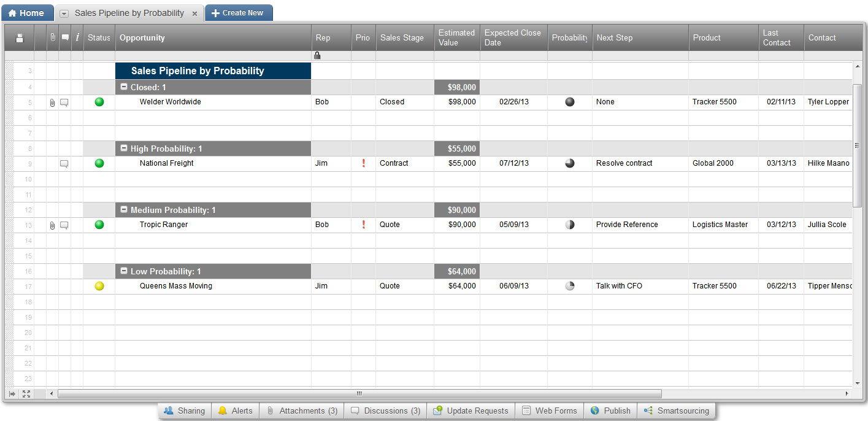The height and width of the screenshot is (421, 868).
Task: Click the info column header icon
Action: coord(77,38)
